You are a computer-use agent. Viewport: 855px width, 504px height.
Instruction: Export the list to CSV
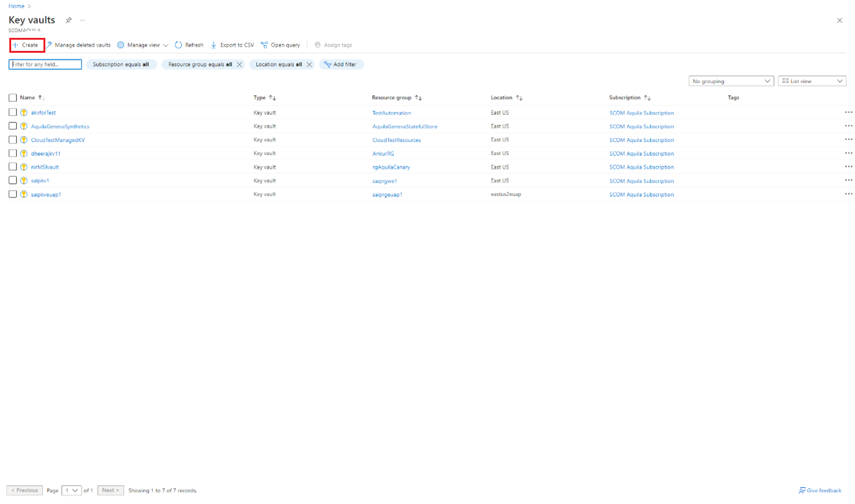pyautogui.click(x=232, y=45)
